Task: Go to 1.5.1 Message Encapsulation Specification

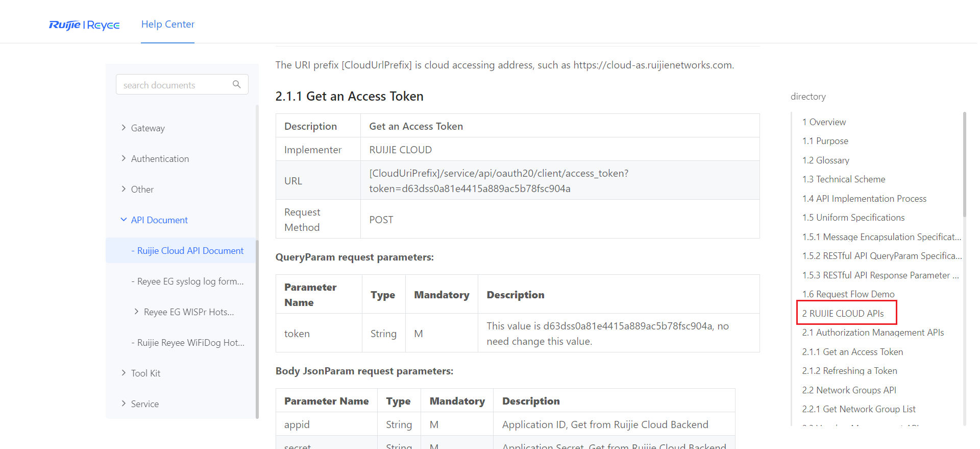Action: [881, 237]
